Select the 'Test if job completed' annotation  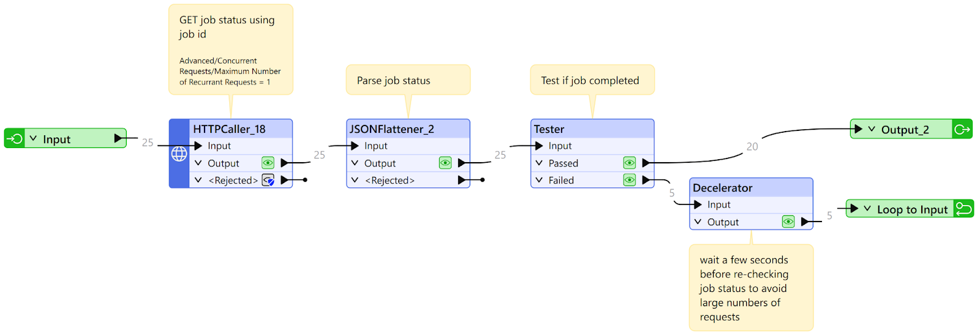click(x=590, y=81)
